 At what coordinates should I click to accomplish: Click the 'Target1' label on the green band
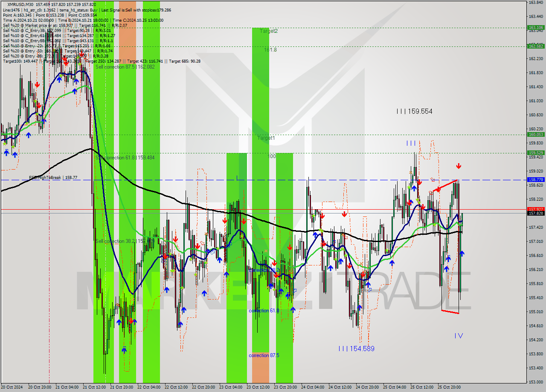[x=266, y=138]
